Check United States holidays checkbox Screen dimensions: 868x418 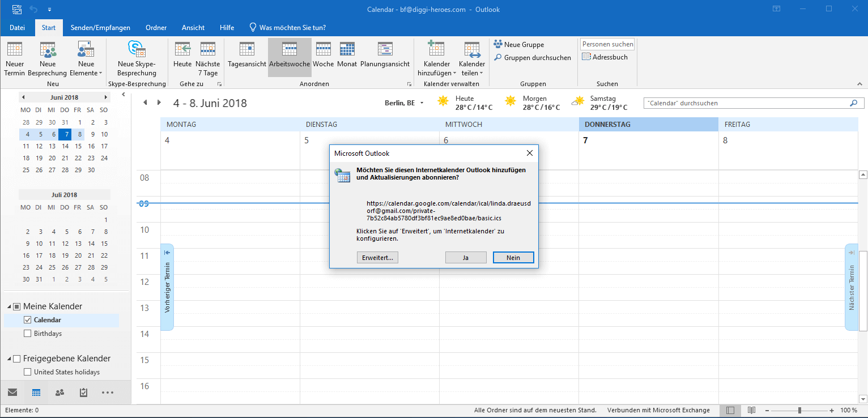click(28, 372)
